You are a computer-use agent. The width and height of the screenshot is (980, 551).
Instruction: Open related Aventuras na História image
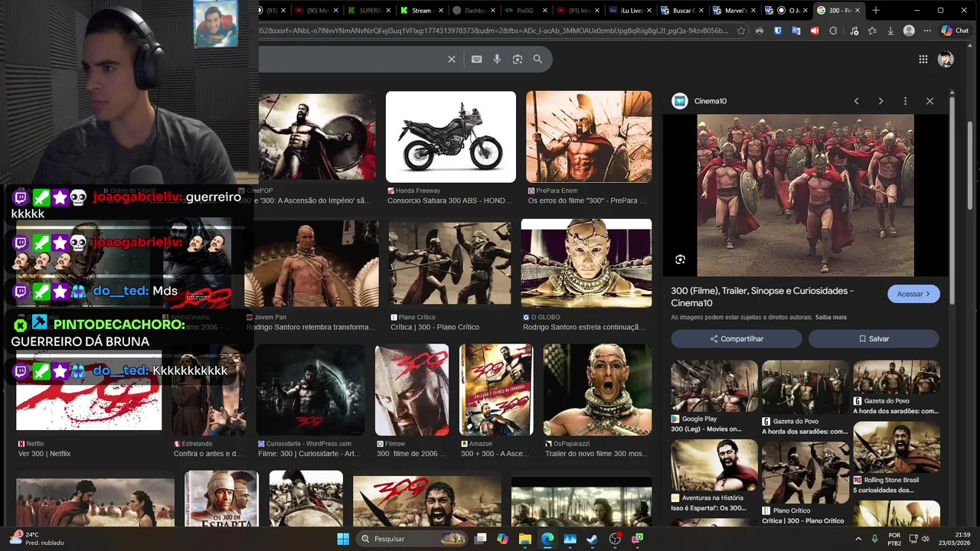(714, 465)
